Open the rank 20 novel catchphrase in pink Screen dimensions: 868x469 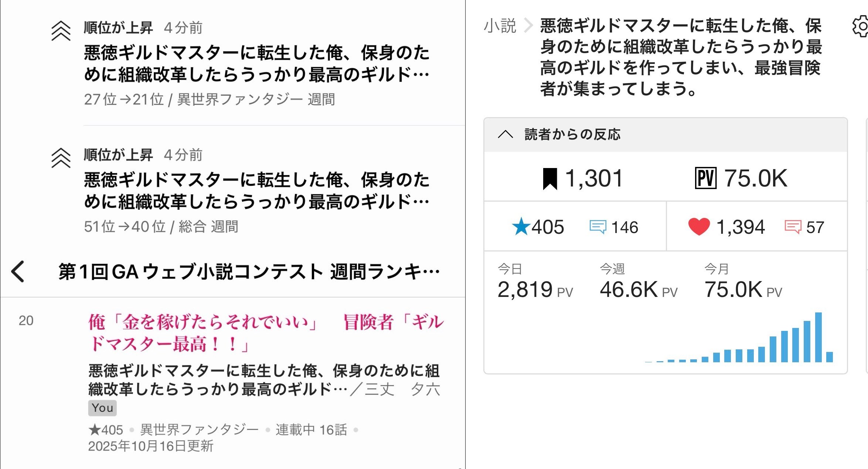coord(265,332)
